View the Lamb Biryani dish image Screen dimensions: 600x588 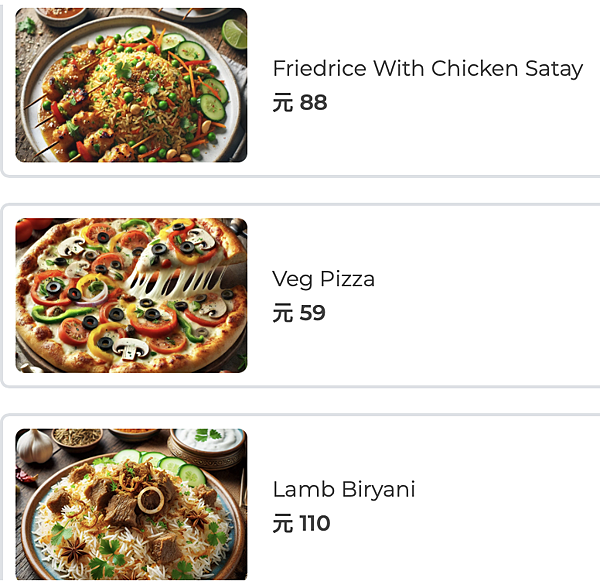(x=131, y=504)
